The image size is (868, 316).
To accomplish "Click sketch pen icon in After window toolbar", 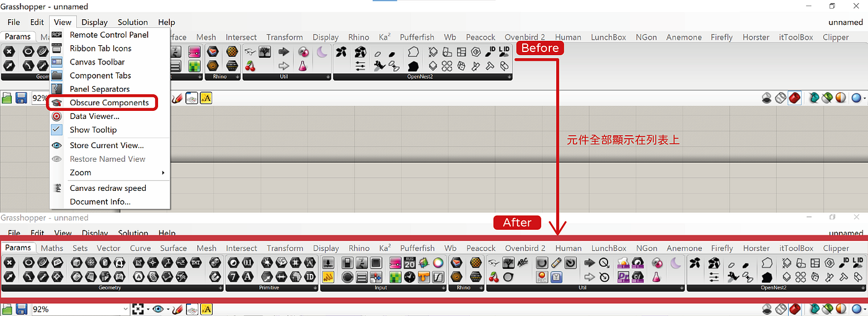I will (178, 309).
